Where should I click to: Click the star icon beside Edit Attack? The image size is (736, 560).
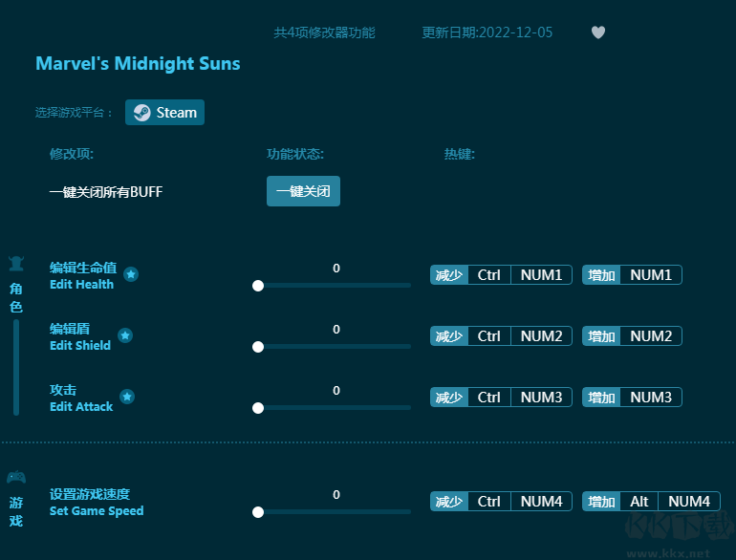click(x=127, y=397)
